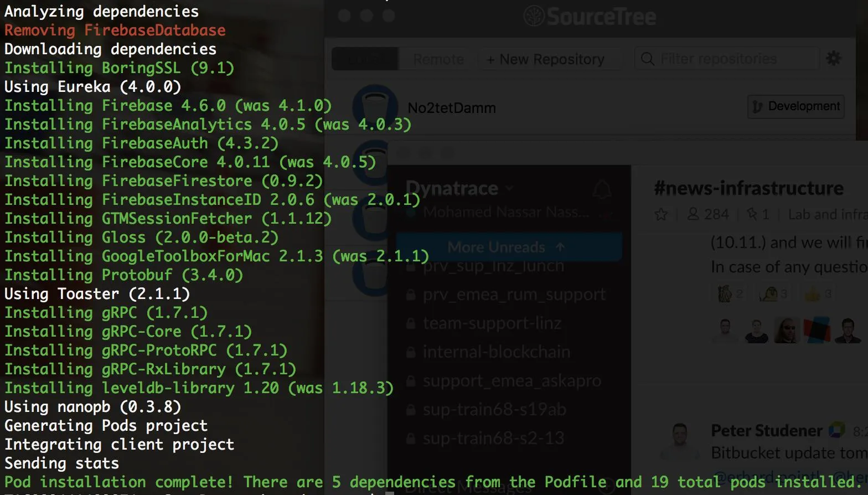Viewport: 868px width, 495px height.
Task: Click the search magnifier in Filter repositories
Action: tap(647, 59)
